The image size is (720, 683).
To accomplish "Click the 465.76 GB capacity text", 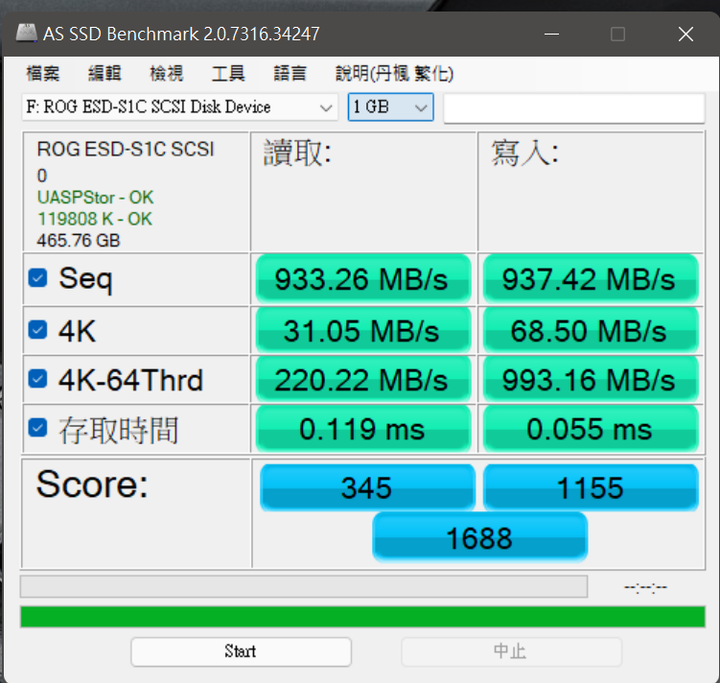I will coord(79,240).
